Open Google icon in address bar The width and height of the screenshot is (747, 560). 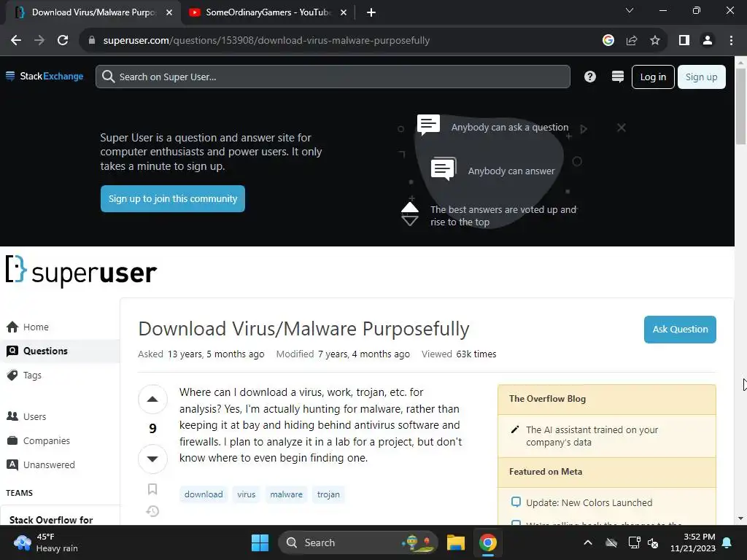tap(608, 41)
